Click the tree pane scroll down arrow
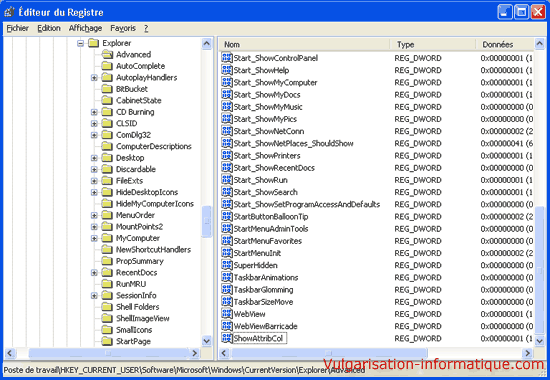Screen dimensions: 550x380 [x=207, y=340]
